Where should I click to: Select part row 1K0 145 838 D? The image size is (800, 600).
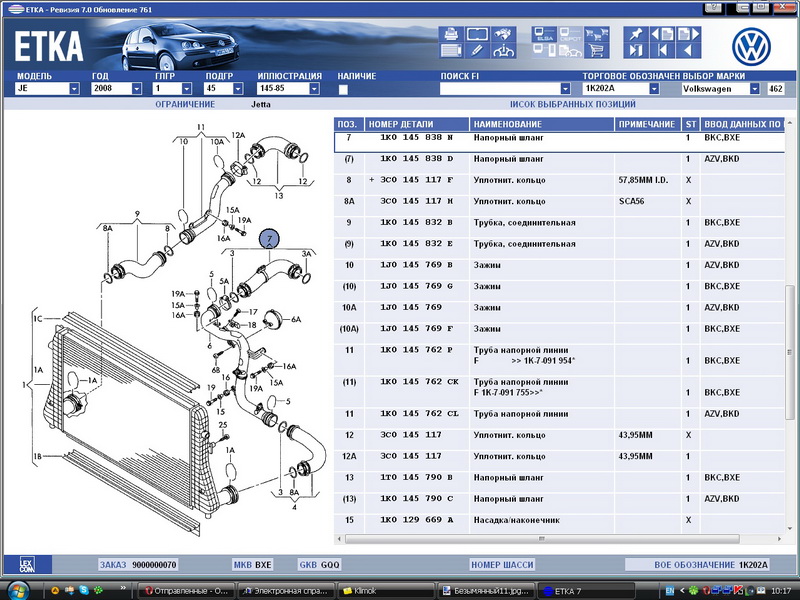click(559, 164)
